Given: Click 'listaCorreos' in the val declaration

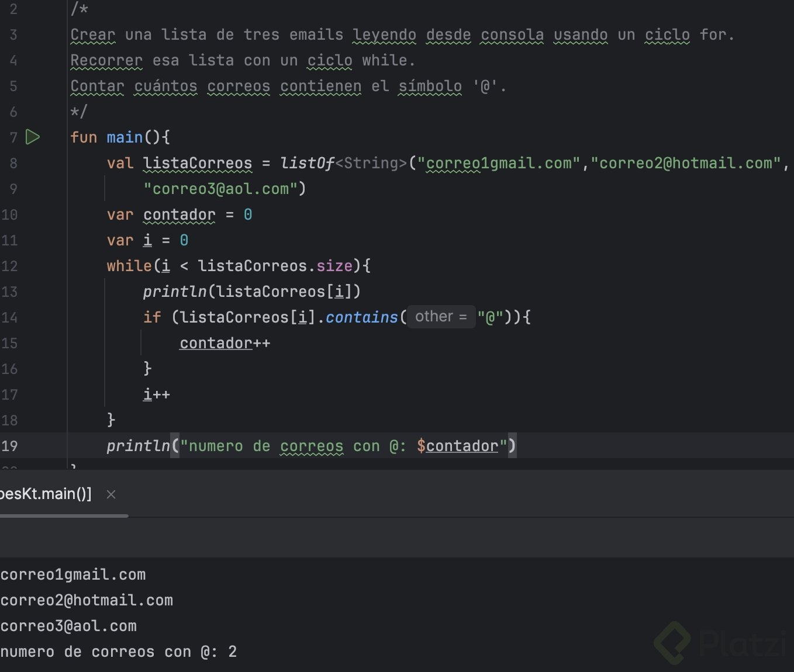Looking at the screenshot, I should click(198, 163).
